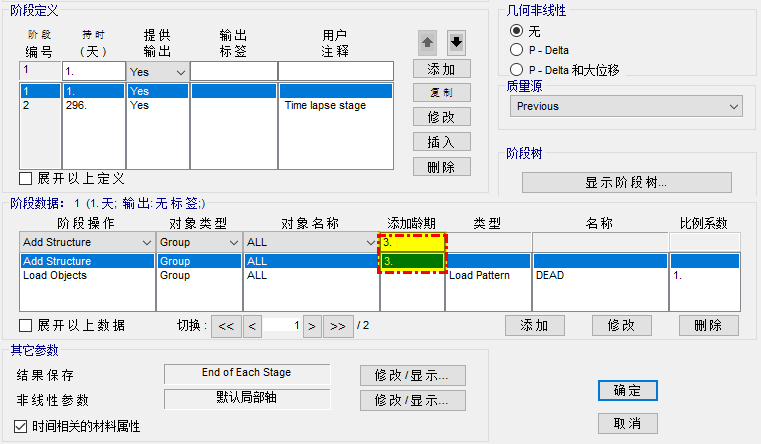Select the 无 geometric nonlinearity option
Image resolution: width=761 pixels, height=444 pixels.
click(x=516, y=32)
